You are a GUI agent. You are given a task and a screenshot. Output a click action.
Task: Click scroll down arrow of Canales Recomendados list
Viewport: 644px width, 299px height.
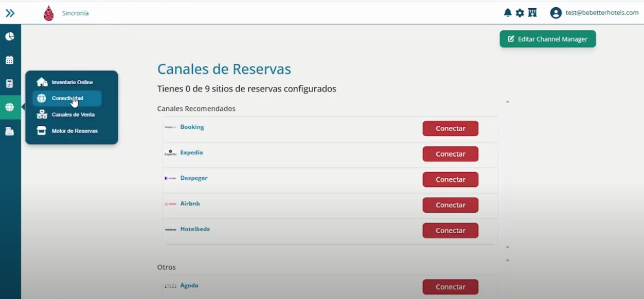(508, 247)
